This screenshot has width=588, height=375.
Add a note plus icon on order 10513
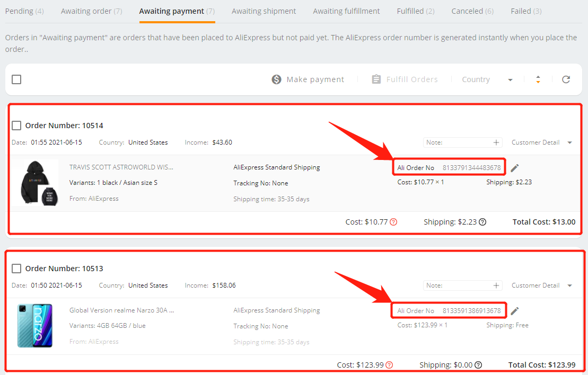coord(496,285)
